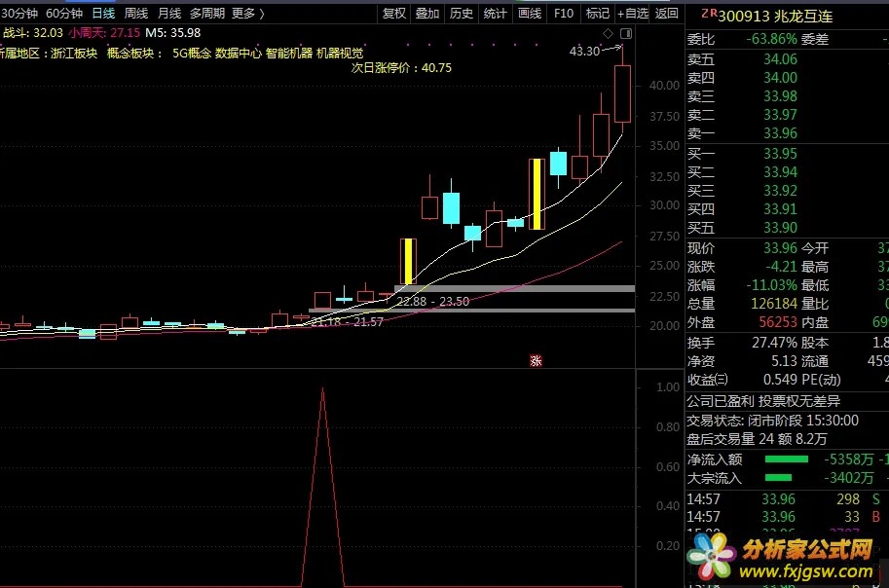Click the 外盘 56253 value
This screenshot has width=889, height=588.
coord(778,322)
